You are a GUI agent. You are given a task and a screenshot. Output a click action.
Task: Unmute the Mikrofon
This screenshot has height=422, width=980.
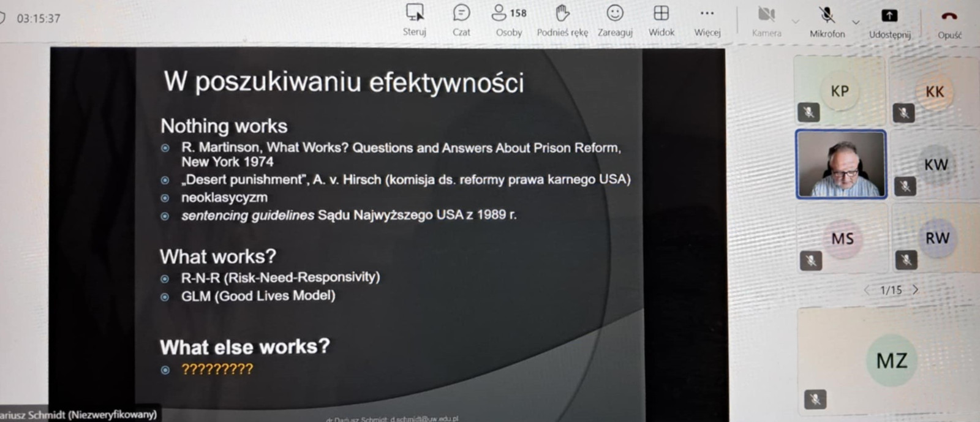[826, 15]
